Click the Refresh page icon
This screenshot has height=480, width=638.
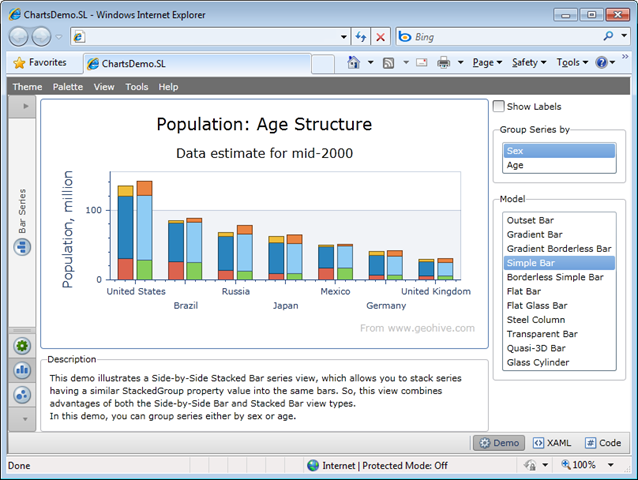[361, 37]
